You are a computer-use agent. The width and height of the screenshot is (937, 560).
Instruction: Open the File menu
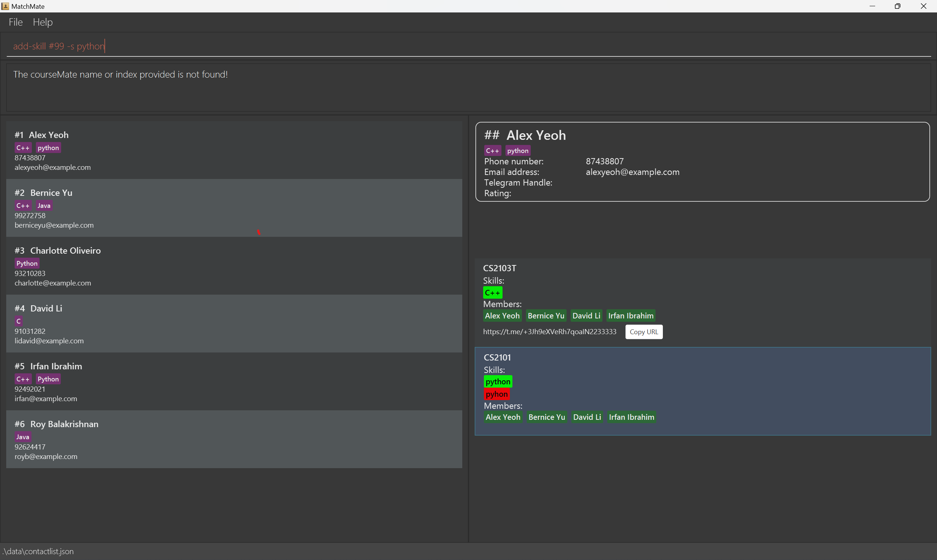click(x=15, y=22)
